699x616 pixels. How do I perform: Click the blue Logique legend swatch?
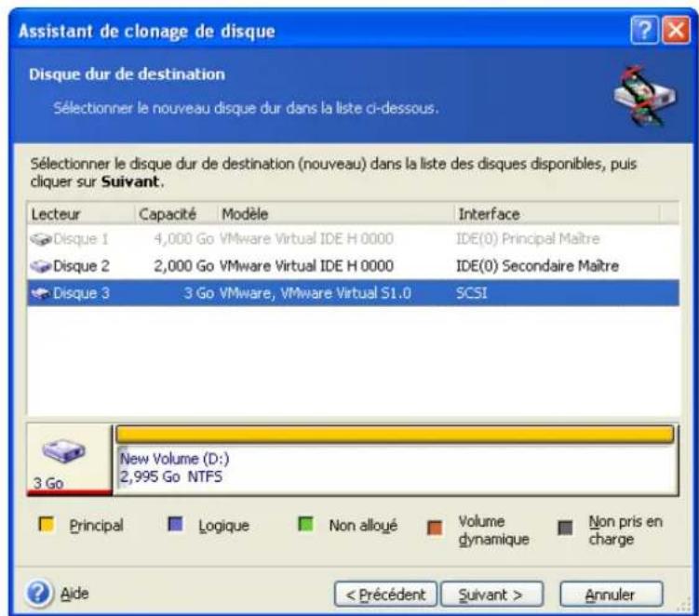click(x=175, y=524)
